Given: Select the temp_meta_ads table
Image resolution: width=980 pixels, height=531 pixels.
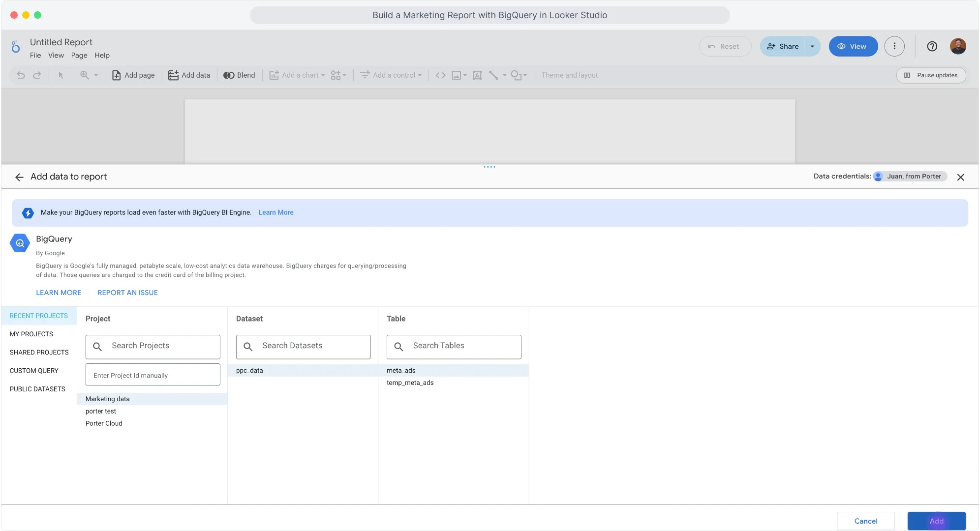Looking at the screenshot, I should coord(410,383).
